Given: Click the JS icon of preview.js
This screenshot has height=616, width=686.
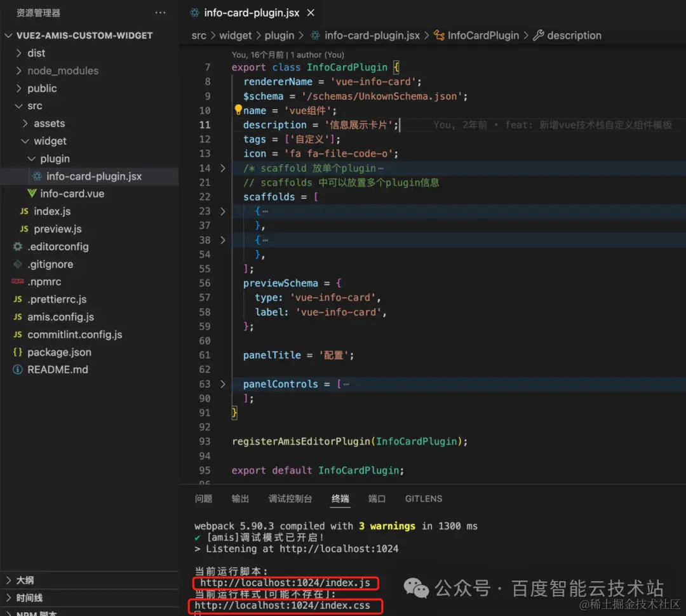Looking at the screenshot, I should click(25, 229).
